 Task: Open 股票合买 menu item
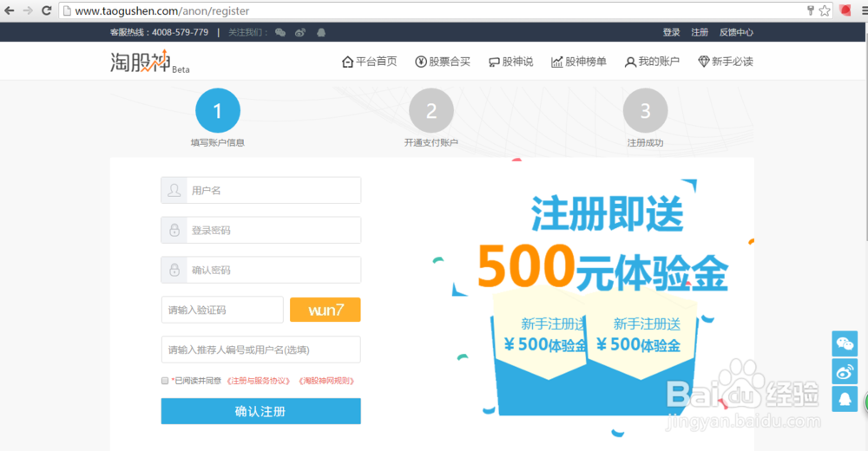(443, 62)
